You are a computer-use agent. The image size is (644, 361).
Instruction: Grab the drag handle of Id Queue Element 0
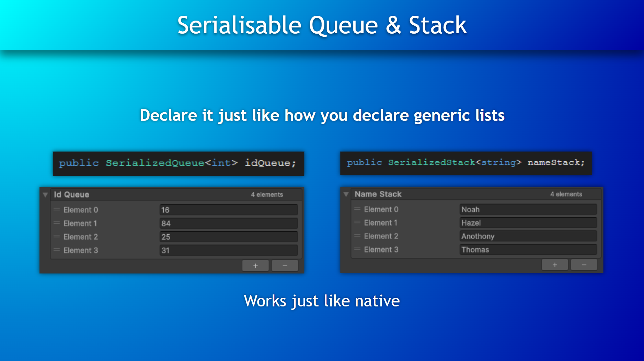click(x=57, y=209)
